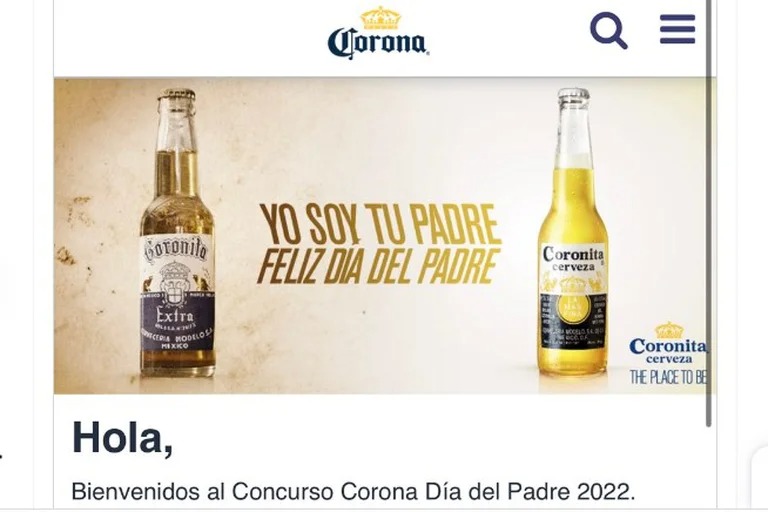Click the 'Hola,' heading
This screenshot has width=768, height=512.
pyautogui.click(x=122, y=438)
